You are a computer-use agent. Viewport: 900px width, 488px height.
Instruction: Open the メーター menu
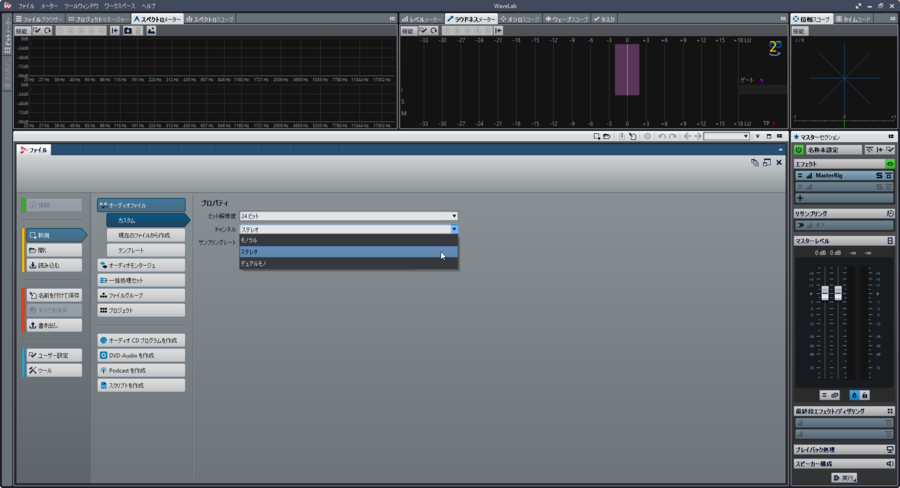click(49, 6)
